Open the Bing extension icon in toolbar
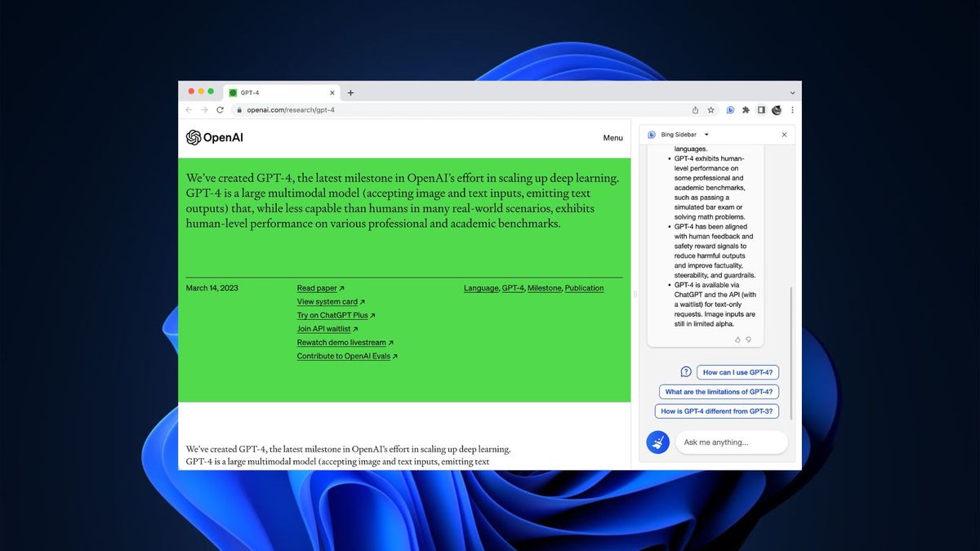The width and height of the screenshot is (980, 551). point(730,110)
